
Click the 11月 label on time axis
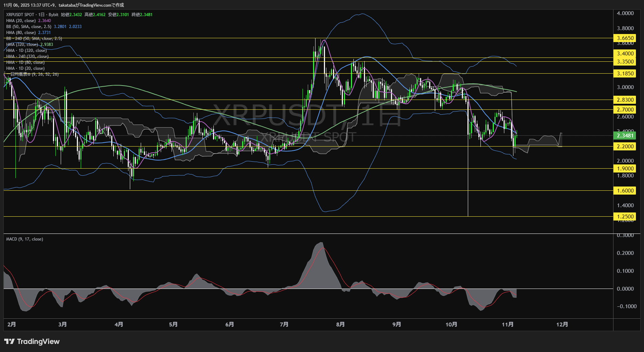coord(508,325)
